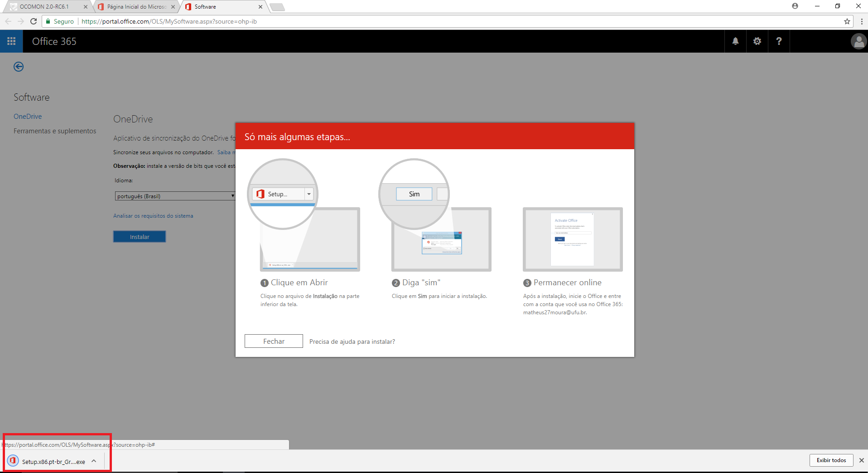
Task: Click the Chrome profile person icon
Action: [795, 6]
